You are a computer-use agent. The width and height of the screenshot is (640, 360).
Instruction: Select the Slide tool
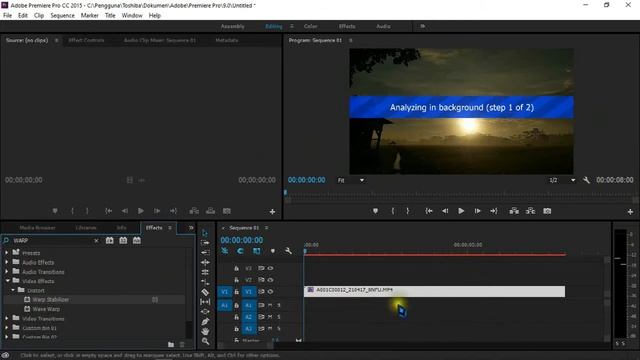point(205,312)
